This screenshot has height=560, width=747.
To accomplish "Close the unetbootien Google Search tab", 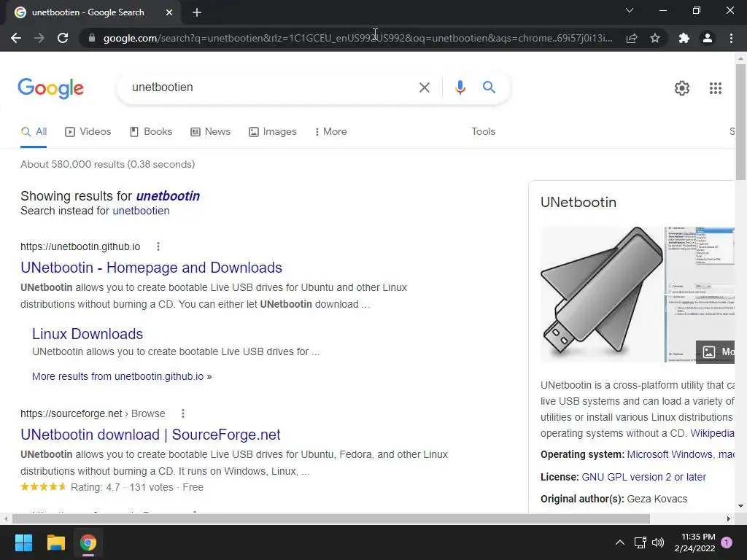I will tap(169, 12).
